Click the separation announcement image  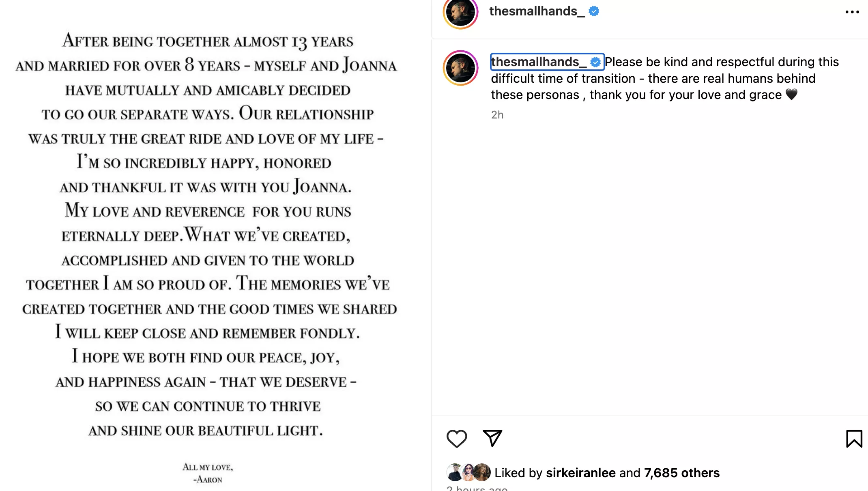click(207, 243)
